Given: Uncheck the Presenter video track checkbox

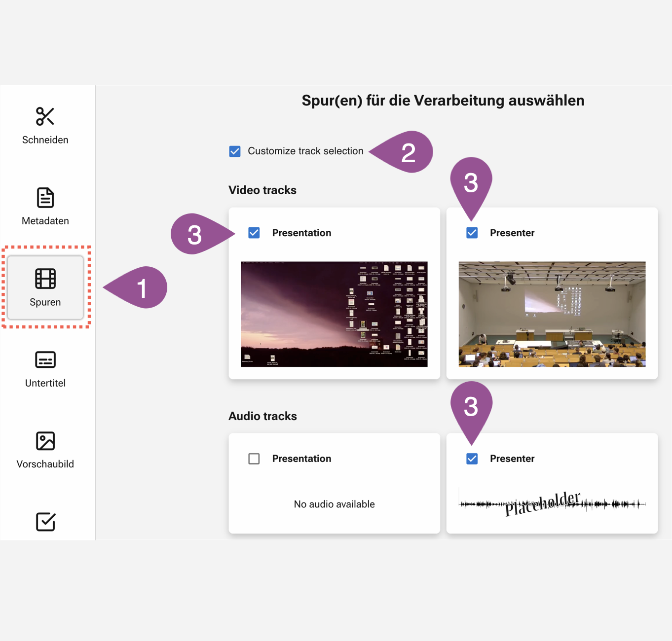Looking at the screenshot, I should 472,233.
